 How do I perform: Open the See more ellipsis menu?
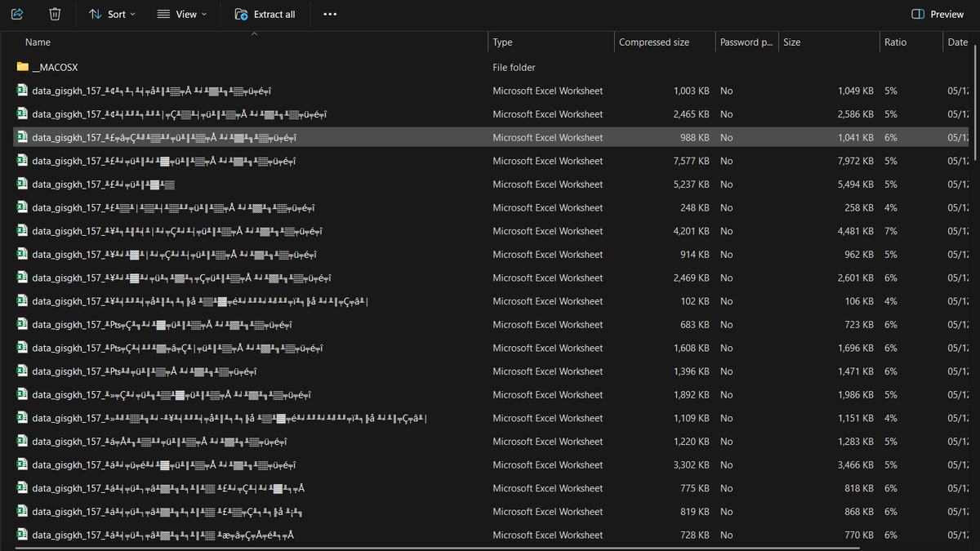pyautogui.click(x=330, y=14)
